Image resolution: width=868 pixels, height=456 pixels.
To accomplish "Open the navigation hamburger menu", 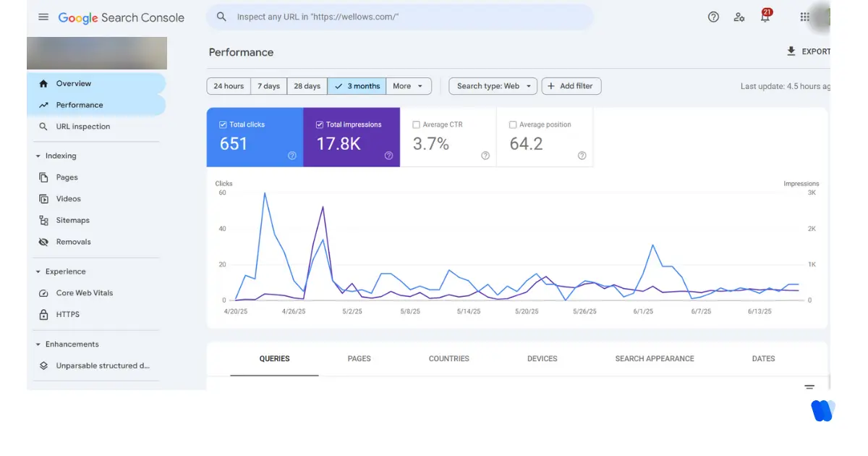I will click(43, 17).
